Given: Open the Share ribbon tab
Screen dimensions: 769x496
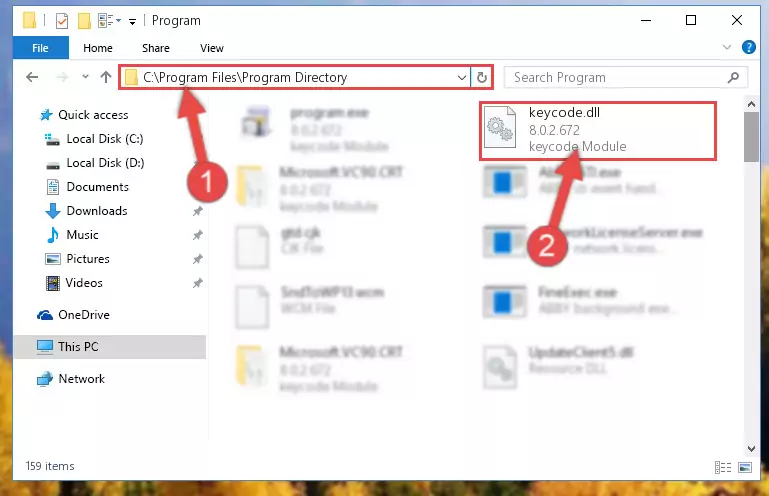Looking at the screenshot, I should (x=155, y=48).
